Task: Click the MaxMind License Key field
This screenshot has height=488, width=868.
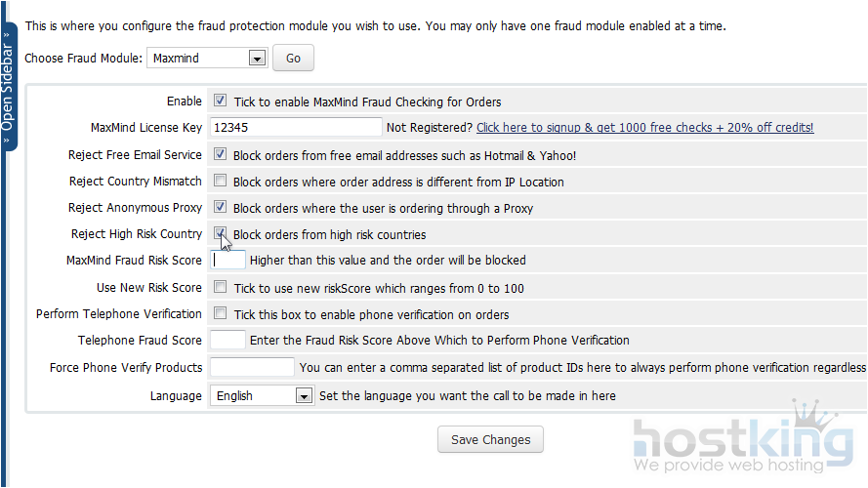Action: (x=296, y=128)
